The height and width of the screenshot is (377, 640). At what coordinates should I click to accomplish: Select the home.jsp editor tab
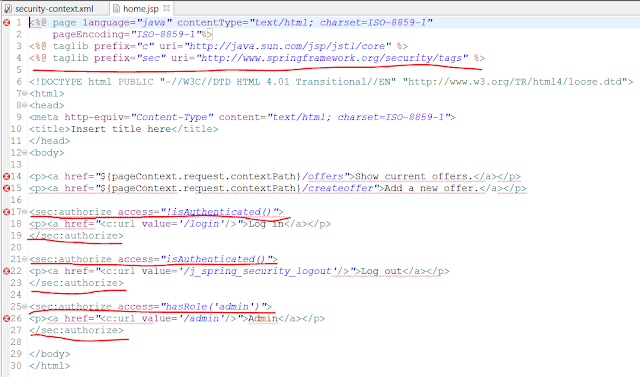click(141, 9)
